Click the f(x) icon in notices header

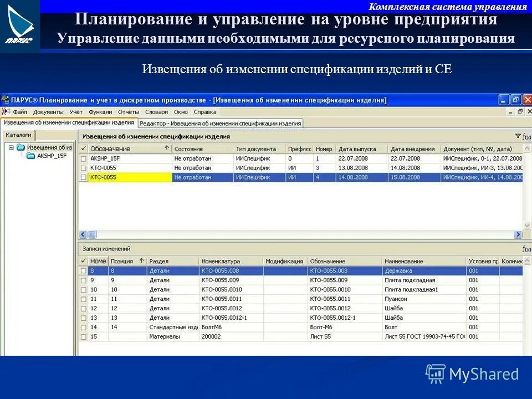tap(526, 136)
